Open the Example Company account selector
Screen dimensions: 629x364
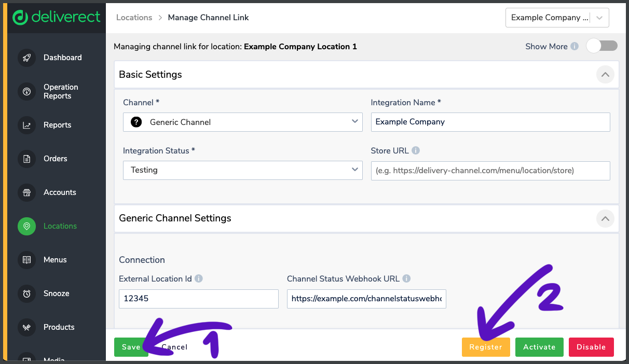coord(557,18)
